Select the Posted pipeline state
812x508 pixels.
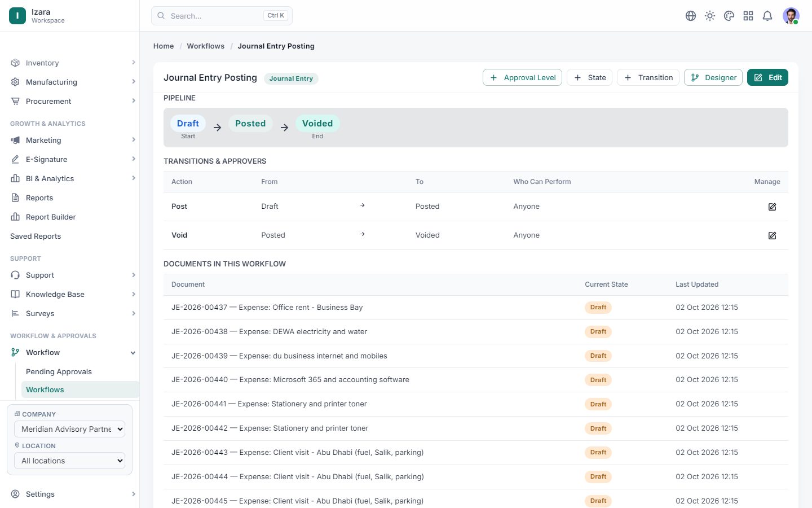pyautogui.click(x=250, y=124)
